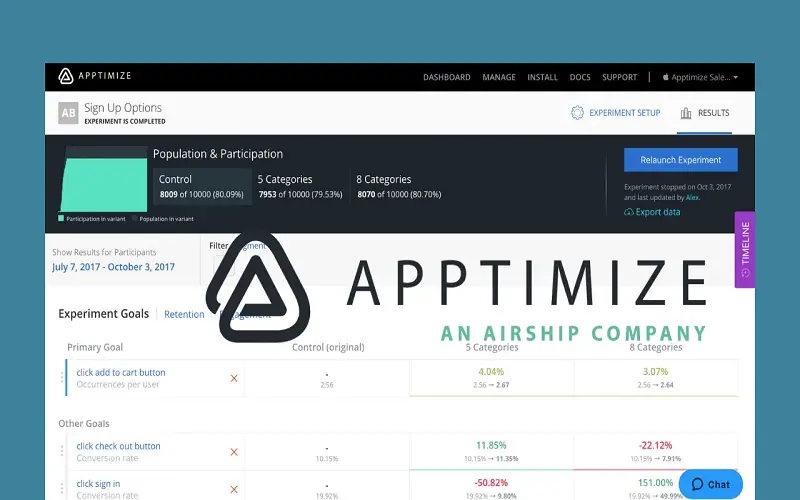
Task: Go to Install in top navigation
Action: click(x=542, y=77)
